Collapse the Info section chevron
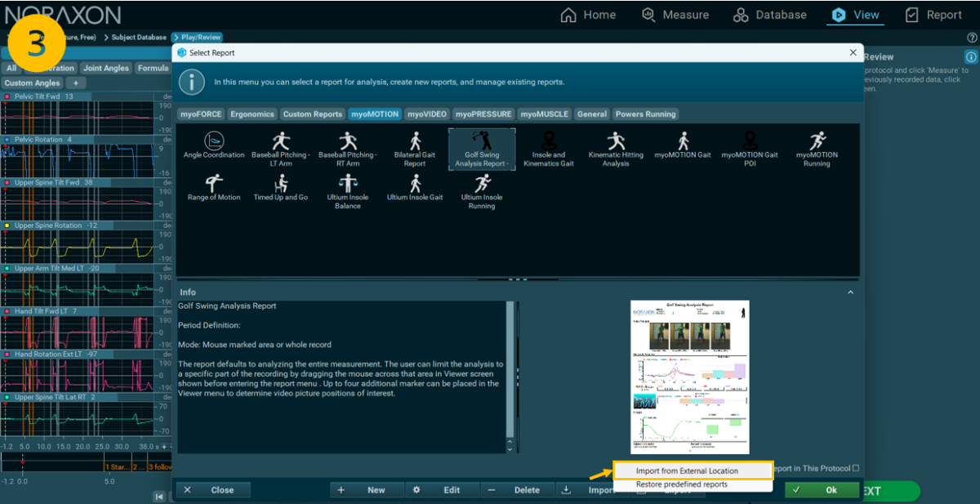Viewport: 980px width, 504px height. click(x=850, y=292)
